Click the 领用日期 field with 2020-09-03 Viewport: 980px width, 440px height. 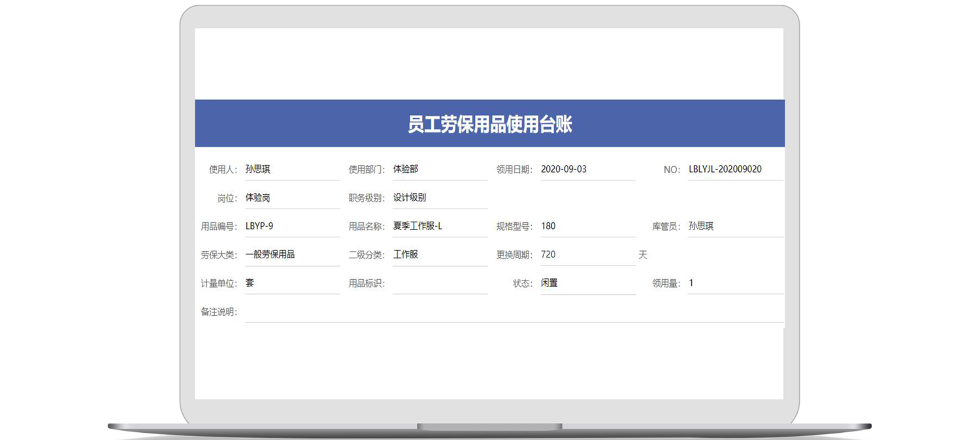[x=587, y=169]
